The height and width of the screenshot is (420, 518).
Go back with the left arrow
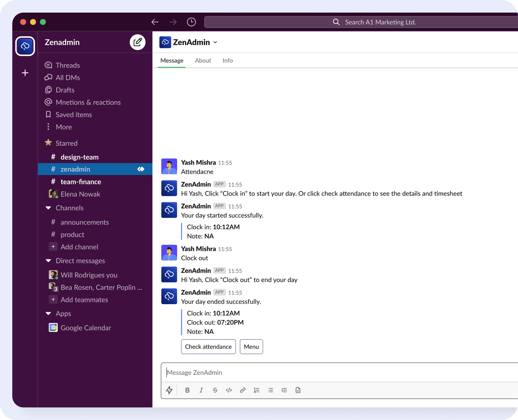pyautogui.click(x=155, y=22)
